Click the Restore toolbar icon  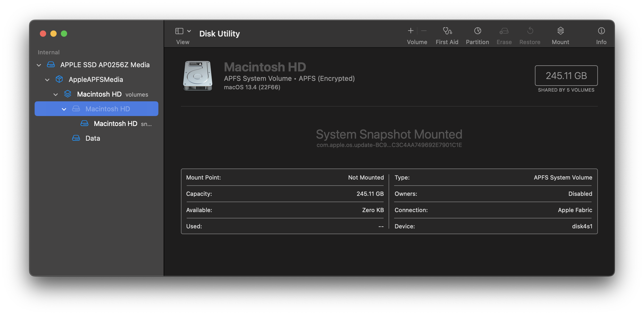(x=530, y=31)
